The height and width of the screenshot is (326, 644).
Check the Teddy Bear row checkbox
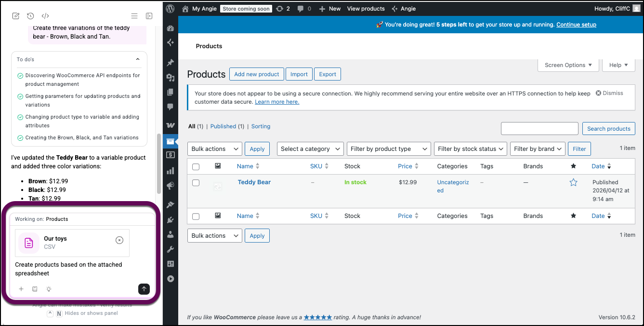pos(196,183)
